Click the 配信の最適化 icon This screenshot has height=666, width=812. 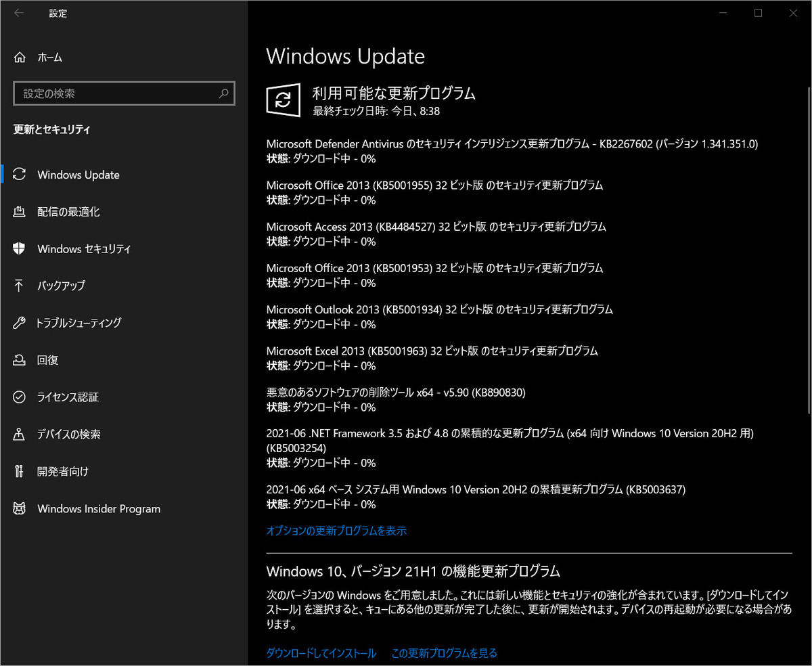coord(20,212)
